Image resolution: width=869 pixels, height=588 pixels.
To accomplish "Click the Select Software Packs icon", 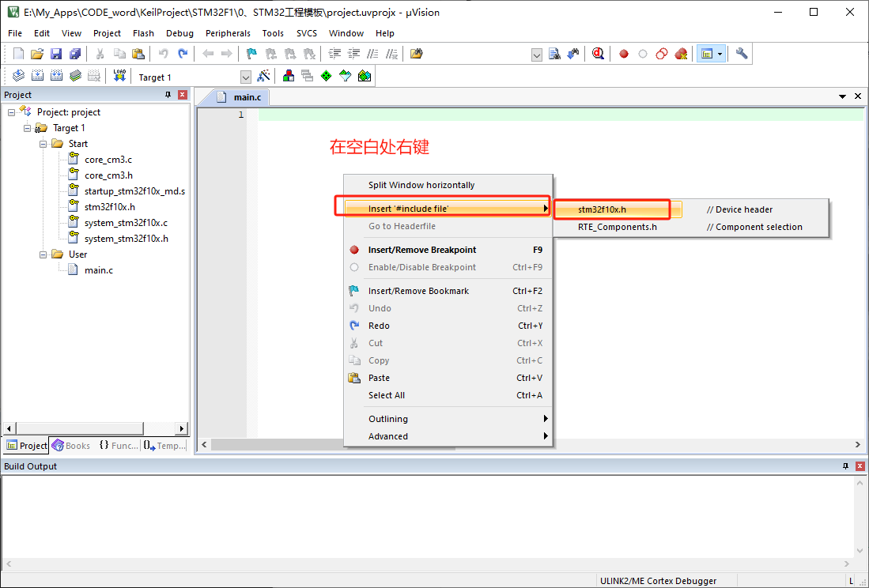I will [346, 76].
